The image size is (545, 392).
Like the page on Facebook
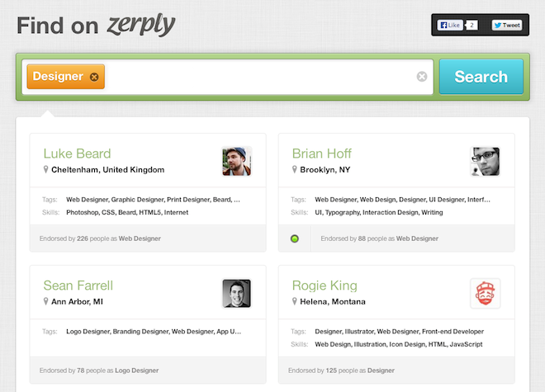click(450, 25)
